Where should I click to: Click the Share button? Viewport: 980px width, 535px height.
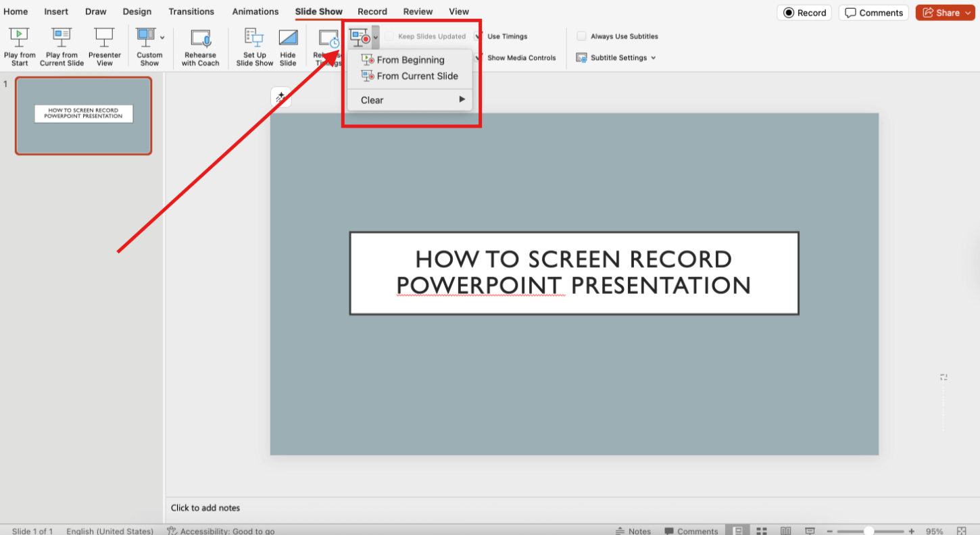[945, 12]
